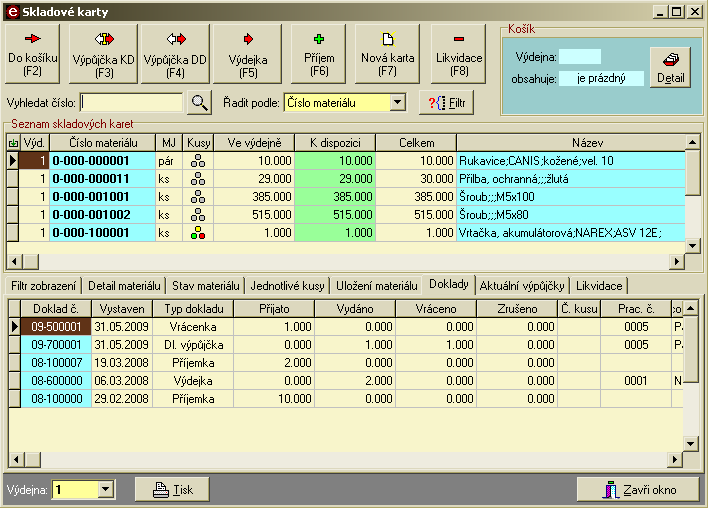Close window with Zavři okno button
The image size is (708, 508).
pos(639,490)
